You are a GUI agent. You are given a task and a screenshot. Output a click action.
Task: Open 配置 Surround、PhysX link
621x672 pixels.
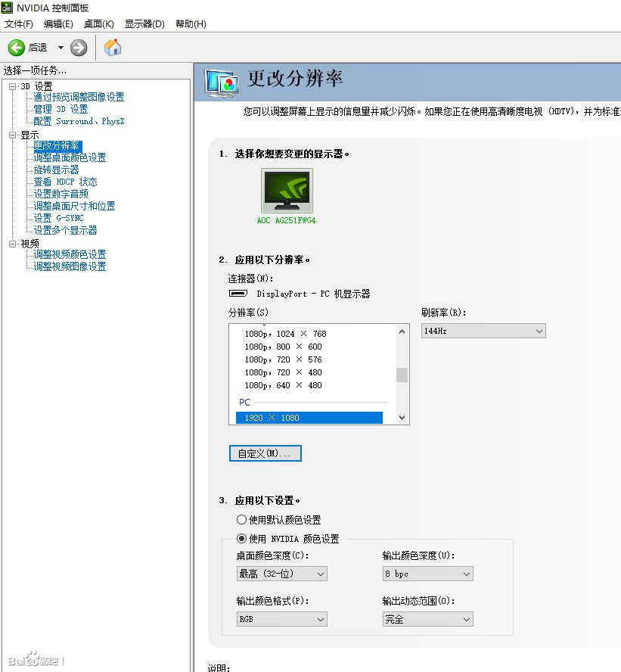click(x=79, y=121)
